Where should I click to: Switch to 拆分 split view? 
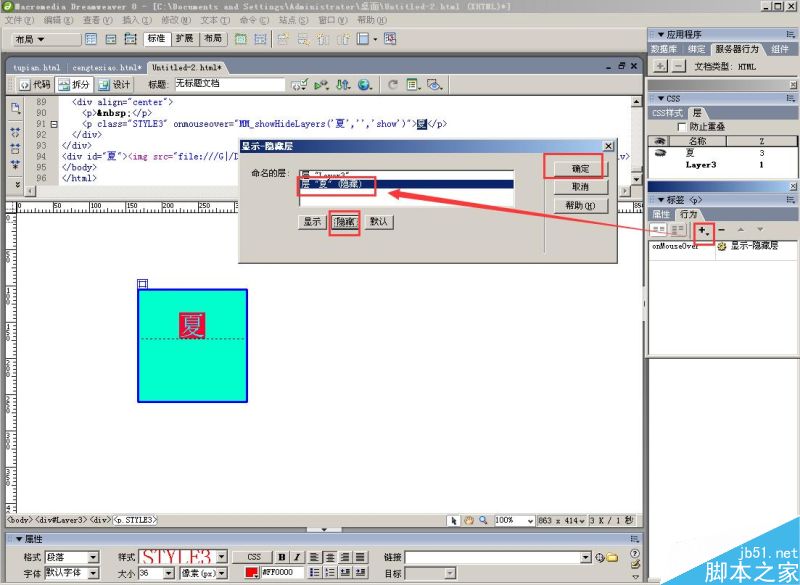[x=74, y=85]
